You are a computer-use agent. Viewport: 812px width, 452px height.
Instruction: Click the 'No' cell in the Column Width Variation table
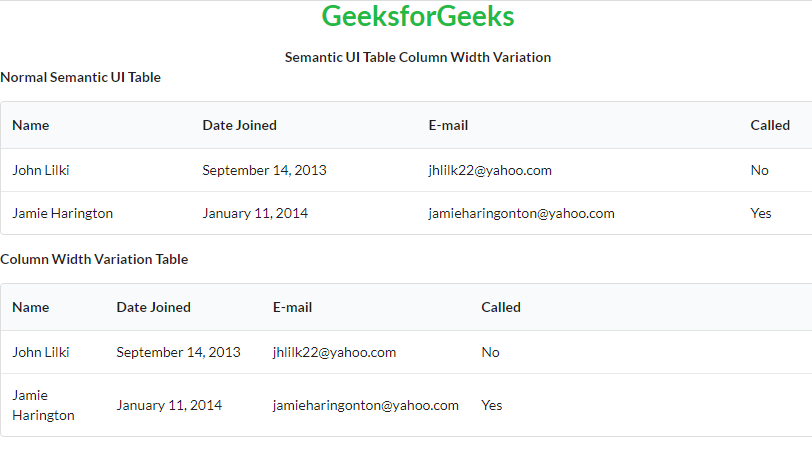click(490, 352)
